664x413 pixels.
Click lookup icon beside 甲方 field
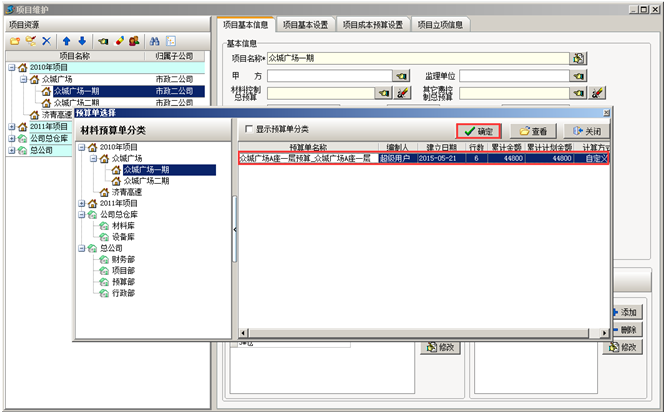coord(400,76)
